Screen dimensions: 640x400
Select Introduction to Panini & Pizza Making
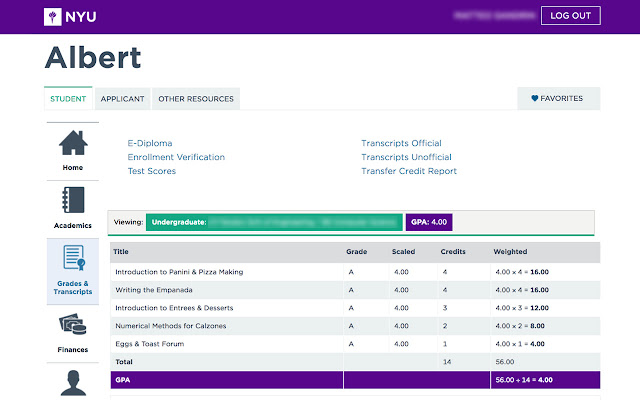[x=179, y=272]
